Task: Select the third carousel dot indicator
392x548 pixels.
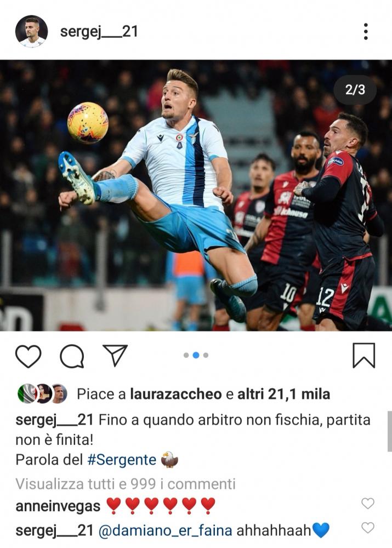Action: 206,355
